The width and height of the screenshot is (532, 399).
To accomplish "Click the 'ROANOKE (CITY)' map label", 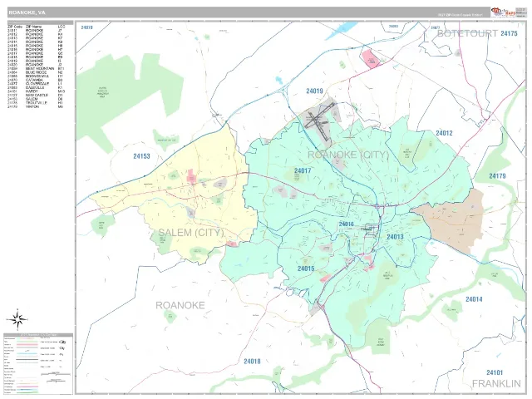I will point(348,155).
